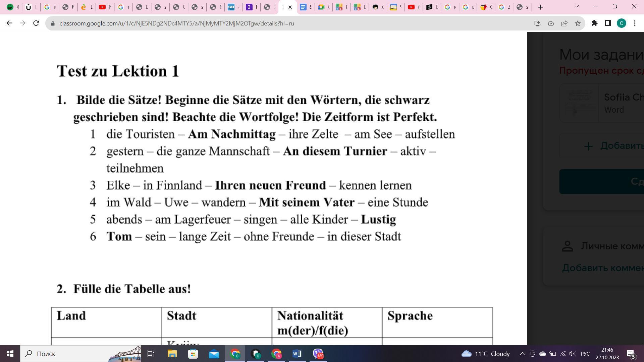Click the install app icon in address bar

tap(537, 23)
